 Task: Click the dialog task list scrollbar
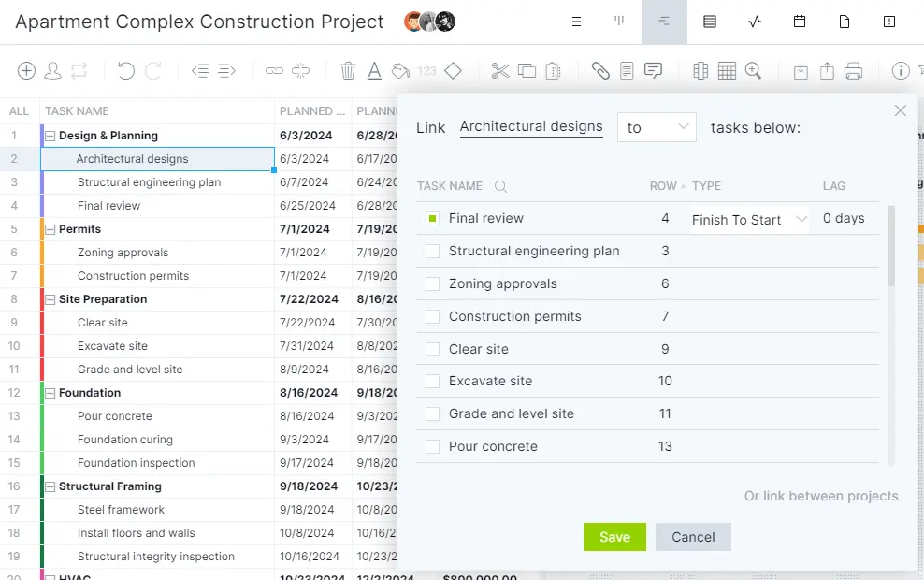pos(890,246)
